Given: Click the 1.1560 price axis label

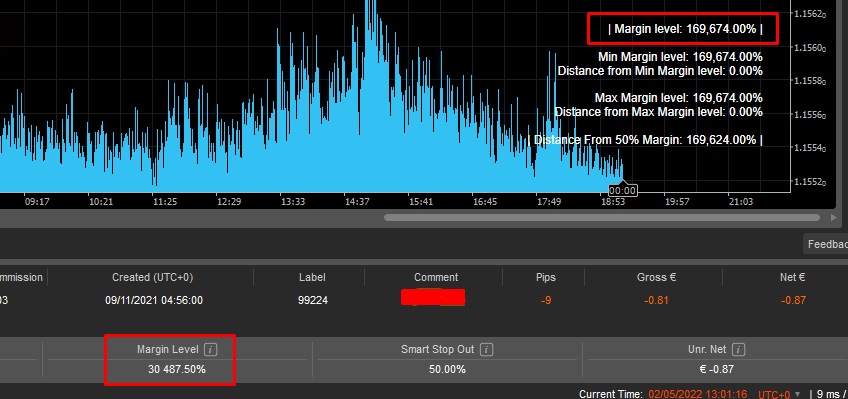Looking at the screenshot, I should point(810,48).
